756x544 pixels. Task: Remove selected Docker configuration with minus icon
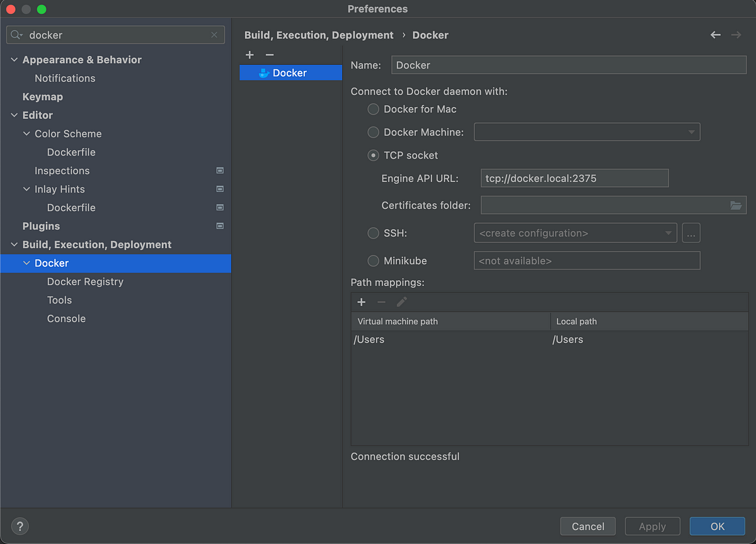(270, 55)
